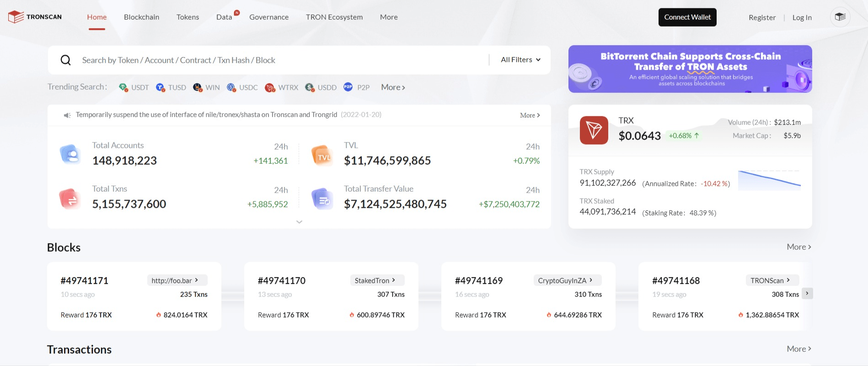Open StakedTron producer link
The height and width of the screenshot is (366, 868).
377,280
